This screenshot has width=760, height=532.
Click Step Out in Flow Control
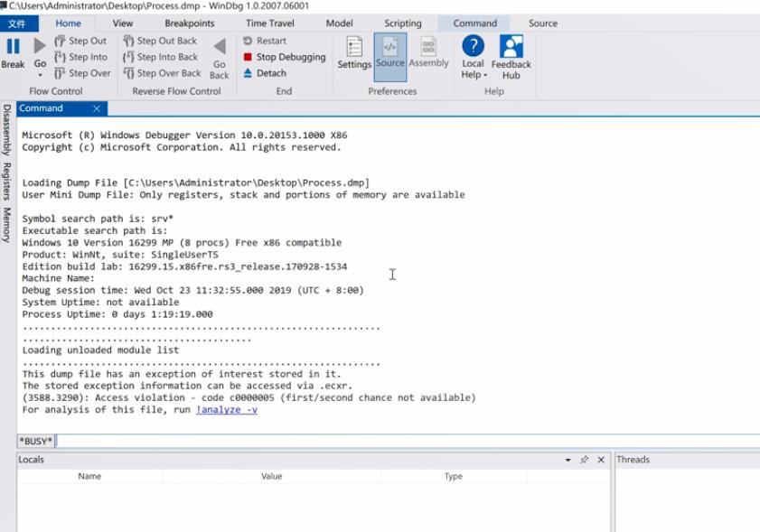point(80,41)
